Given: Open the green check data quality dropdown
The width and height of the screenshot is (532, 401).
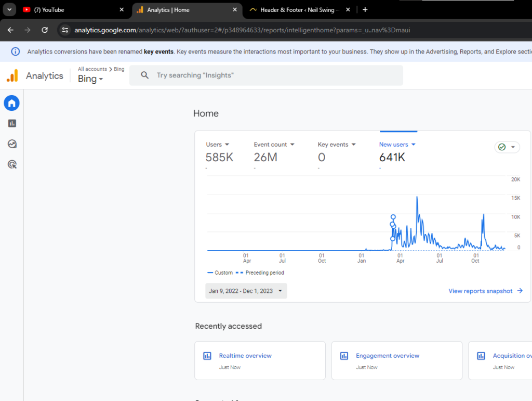Looking at the screenshot, I should (x=507, y=147).
